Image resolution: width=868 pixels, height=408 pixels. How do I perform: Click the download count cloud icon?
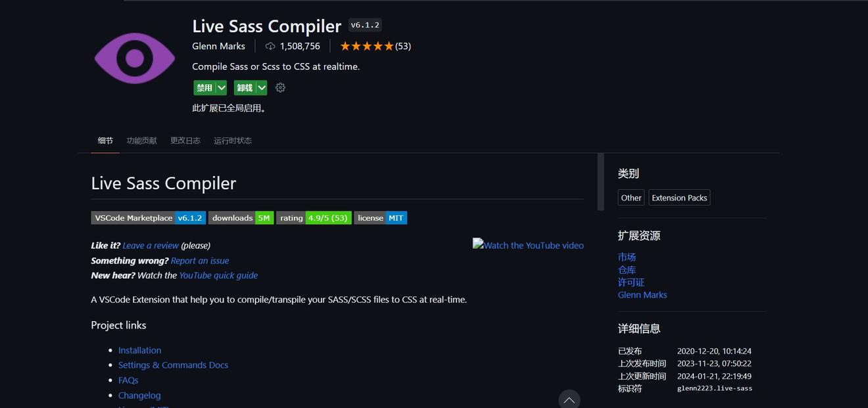(x=270, y=46)
